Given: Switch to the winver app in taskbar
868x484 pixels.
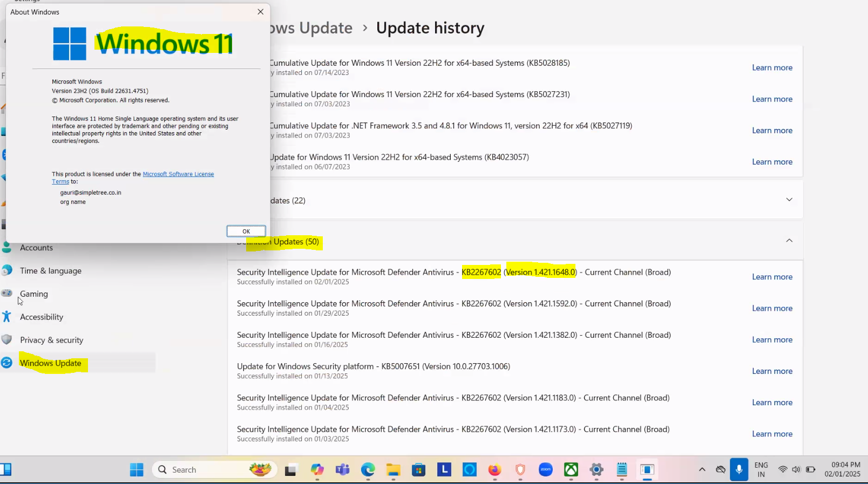Looking at the screenshot, I should [x=647, y=470].
